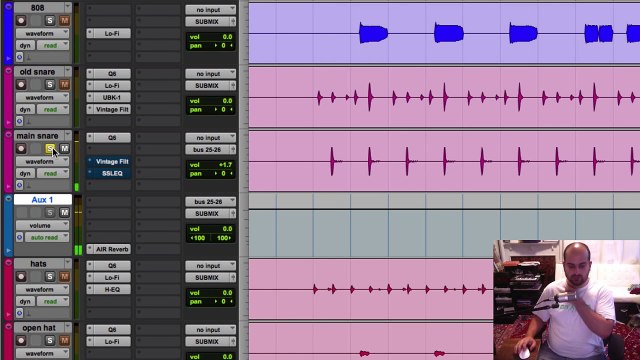Select the Aux 1 track name
Screen dimensions: 640x360
[x=43, y=200]
